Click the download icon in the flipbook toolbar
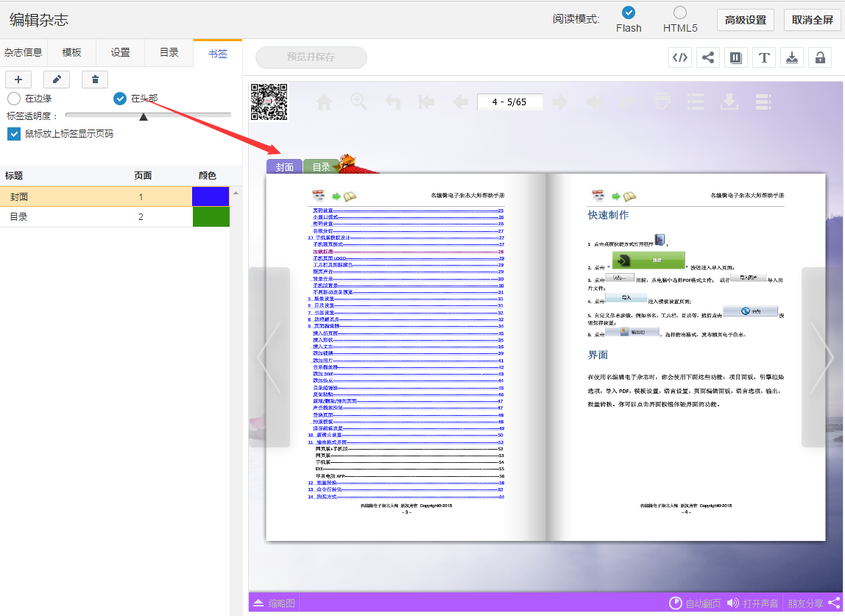This screenshot has height=616, width=845. point(729,102)
